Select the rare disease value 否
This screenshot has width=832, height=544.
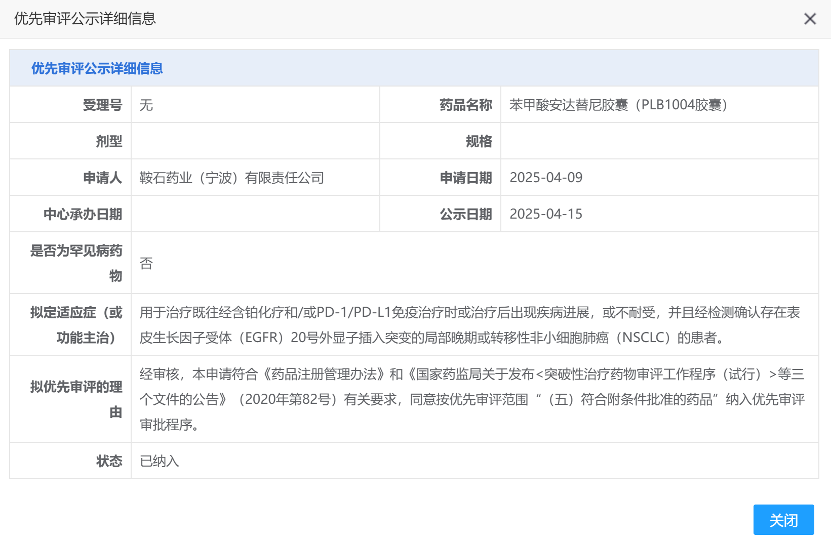146,263
